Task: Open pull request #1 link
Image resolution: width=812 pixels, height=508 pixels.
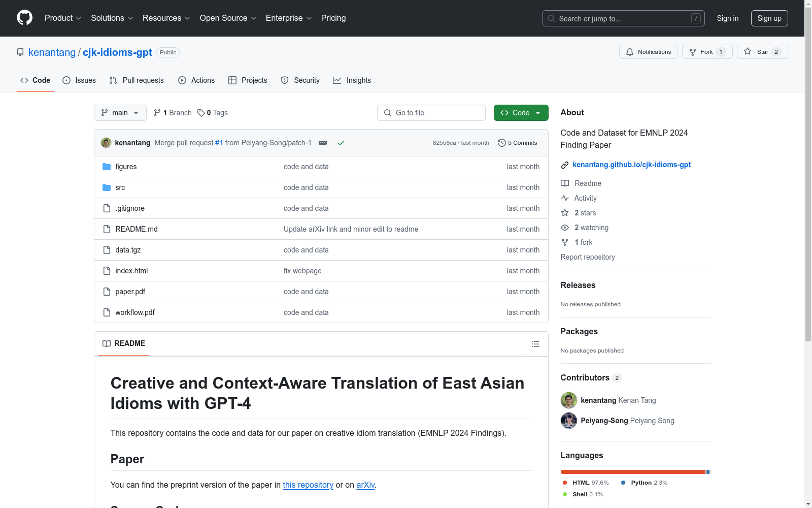Action: coord(219,143)
